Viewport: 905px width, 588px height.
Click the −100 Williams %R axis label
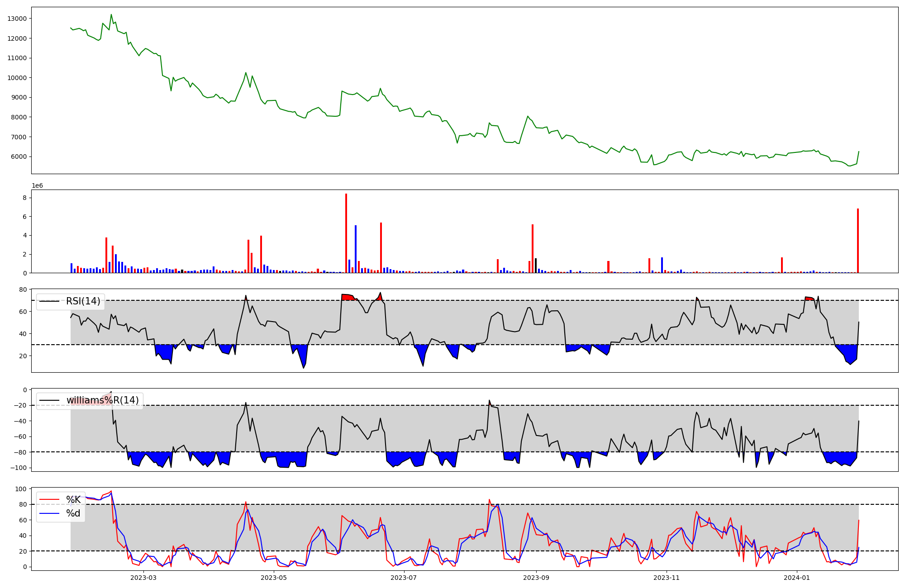click(x=19, y=468)
